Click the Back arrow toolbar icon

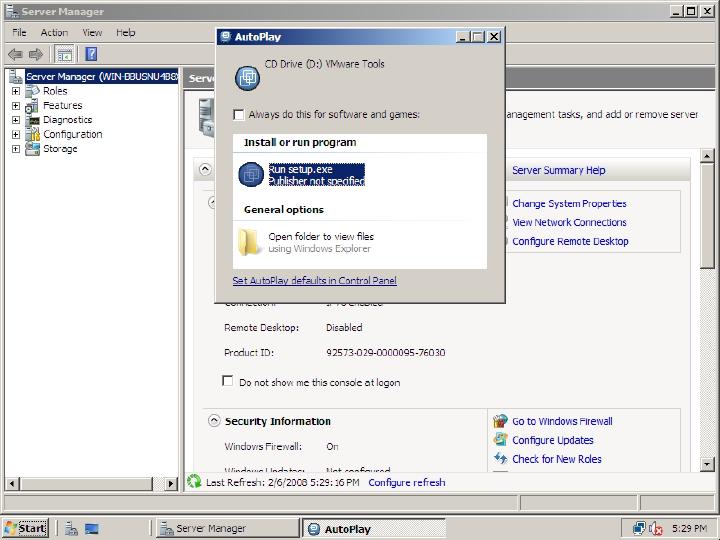click(x=15, y=55)
